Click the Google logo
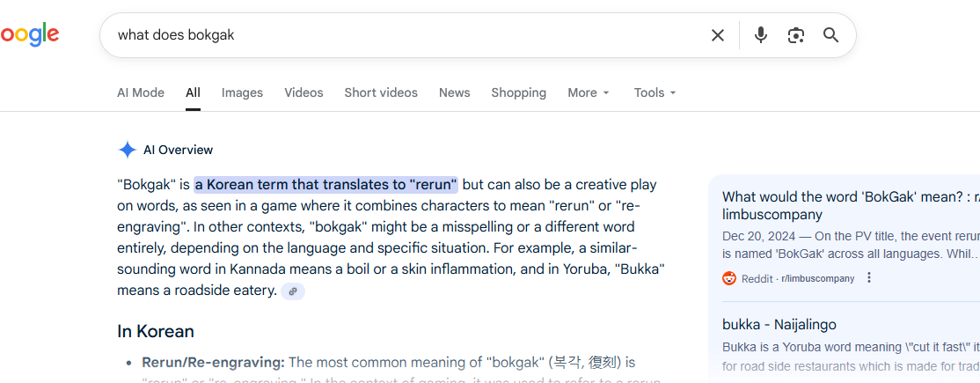 coord(29,35)
